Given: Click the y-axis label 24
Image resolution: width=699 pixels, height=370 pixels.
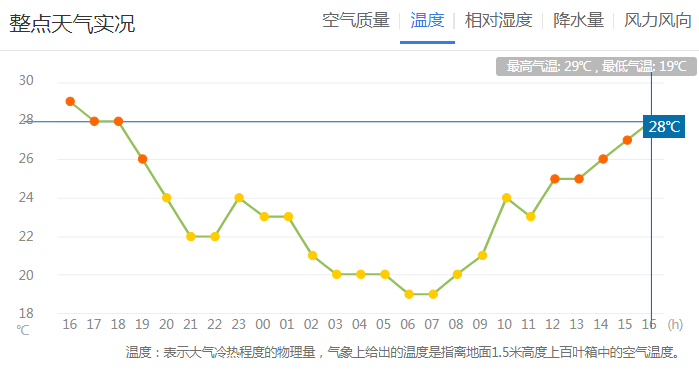Looking at the screenshot, I should (26, 197).
